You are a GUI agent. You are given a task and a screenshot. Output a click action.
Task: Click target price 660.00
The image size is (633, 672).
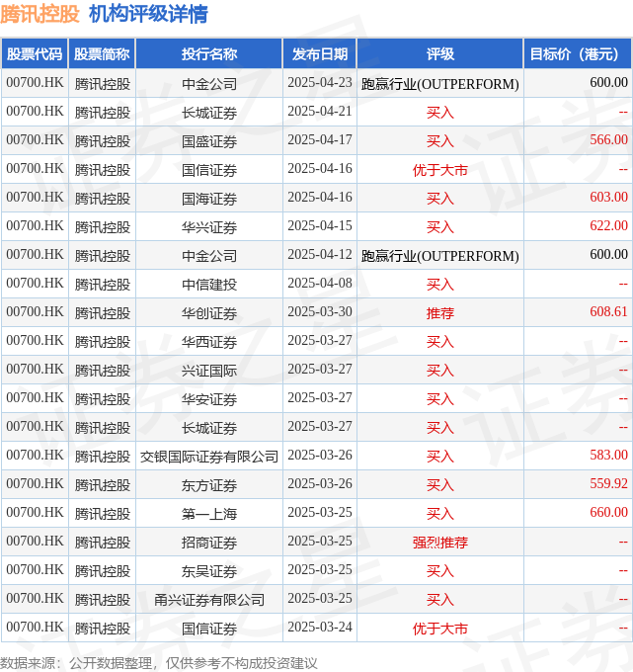[608, 512]
